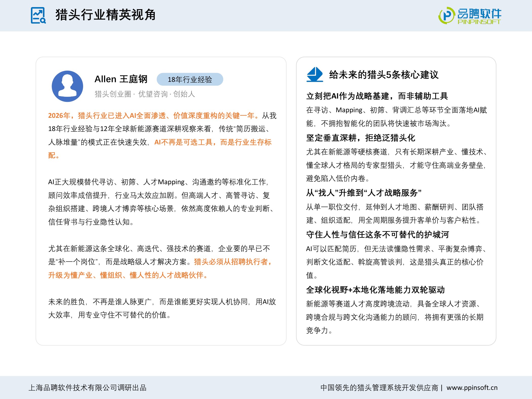This screenshot has height=399, width=532.
Task: Click Allen 王庭钢's avatar icon
Action: (67, 86)
